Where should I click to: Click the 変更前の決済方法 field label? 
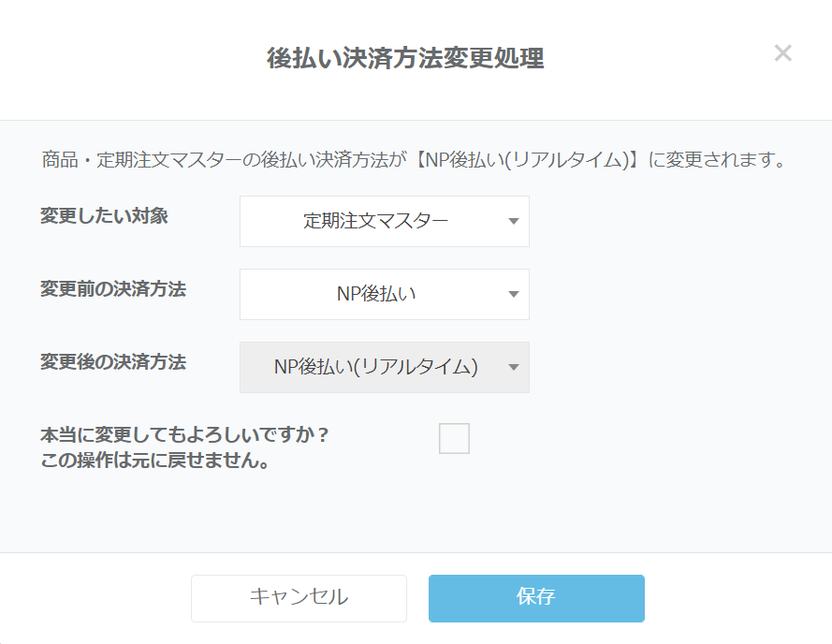click(x=112, y=289)
